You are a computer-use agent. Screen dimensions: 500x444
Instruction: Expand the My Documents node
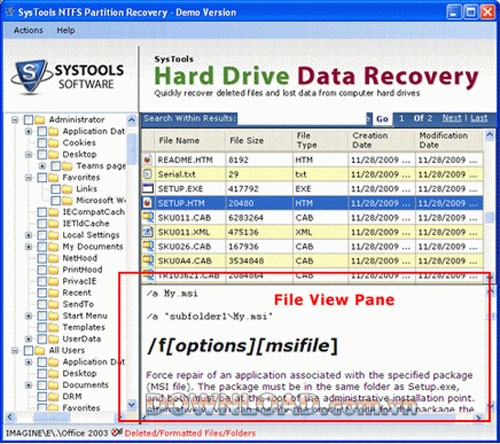click(29, 247)
